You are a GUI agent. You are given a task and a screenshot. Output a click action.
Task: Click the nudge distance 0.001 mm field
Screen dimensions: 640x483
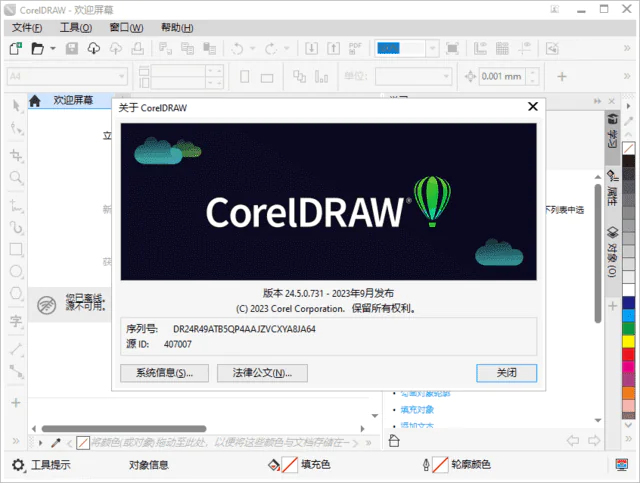[502, 76]
